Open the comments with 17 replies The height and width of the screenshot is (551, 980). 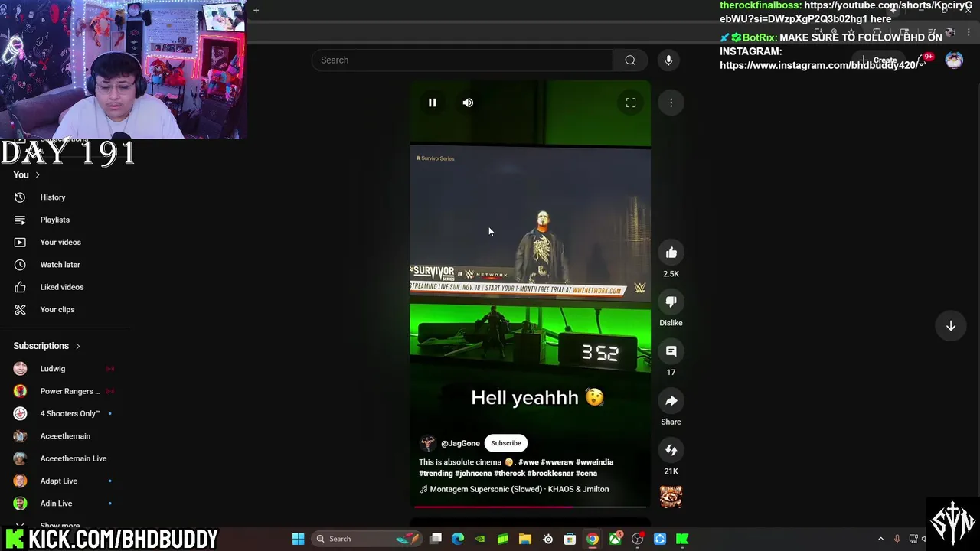pyautogui.click(x=671, y=351)
